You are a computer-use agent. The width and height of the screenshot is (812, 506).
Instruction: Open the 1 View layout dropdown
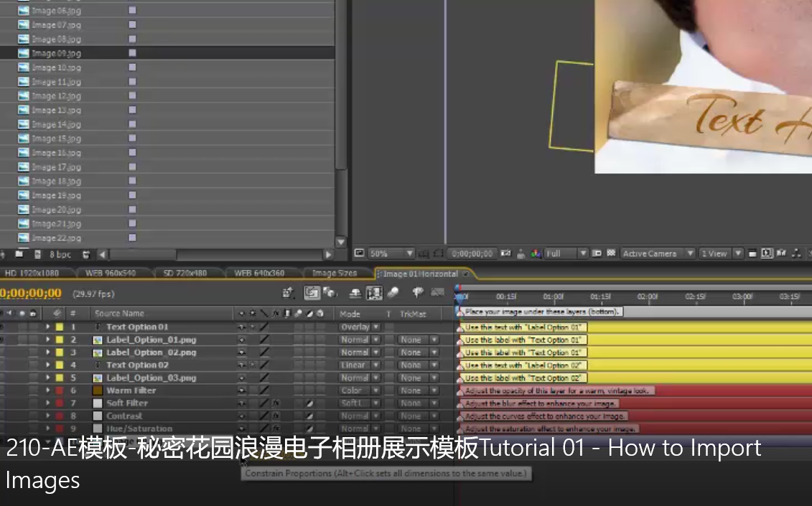click(x=720, y=253)
